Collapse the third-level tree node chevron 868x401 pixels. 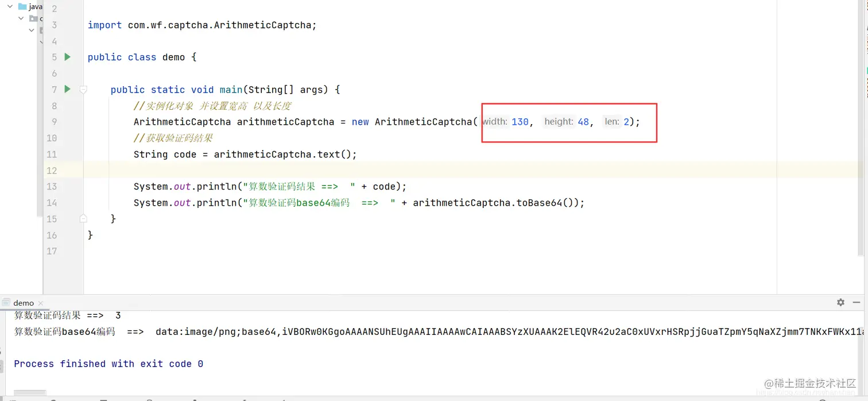coord(32,30)
